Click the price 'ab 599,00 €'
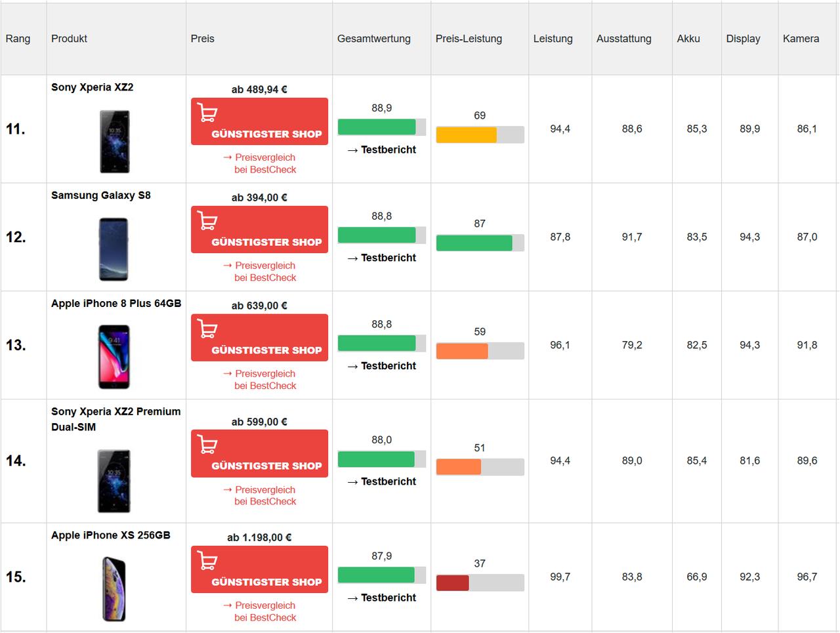This screenshot has height=633, width=840. 259,422
